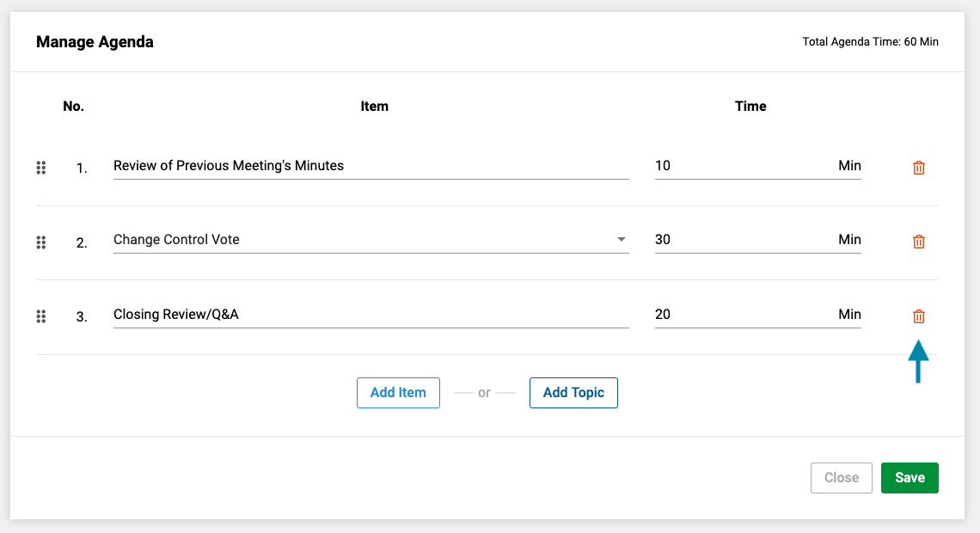Click the Time column header
Image resolution: width=980 pixels, height=533 pixels.
(750, 107)
